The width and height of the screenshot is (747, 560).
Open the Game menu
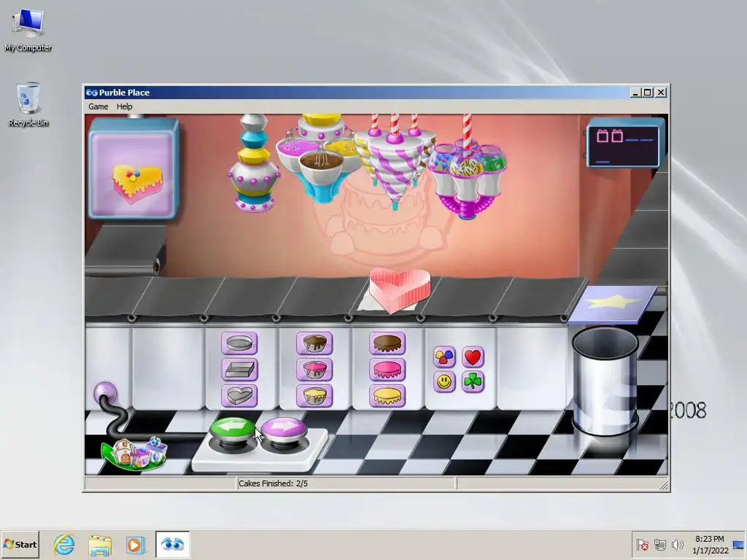point(98,106)
